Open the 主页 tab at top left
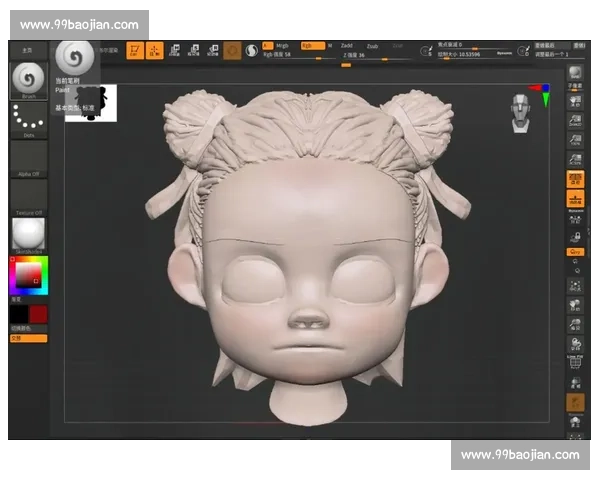This screenshot has height=480, width=600. [27, 49]
